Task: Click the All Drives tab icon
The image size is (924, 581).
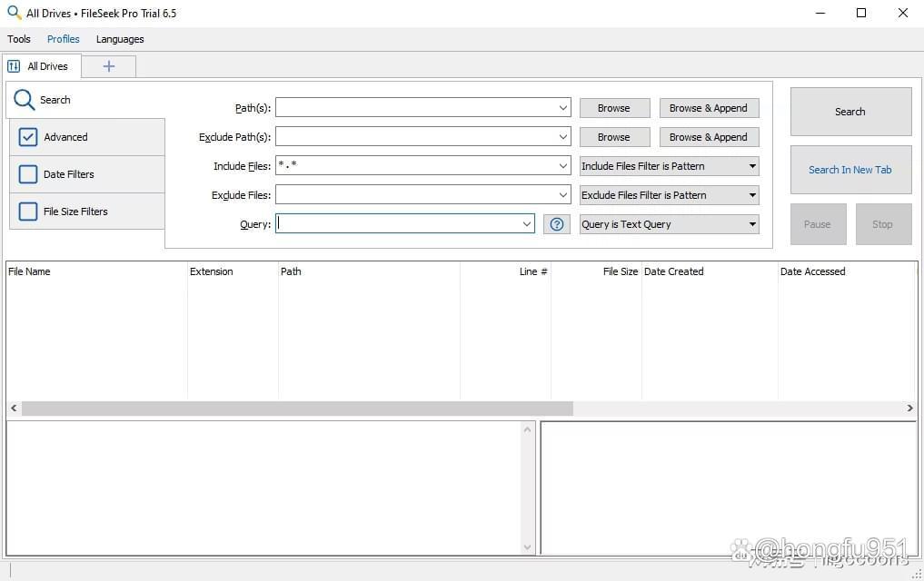Action: pyautogui.click(x=14, y=66)
